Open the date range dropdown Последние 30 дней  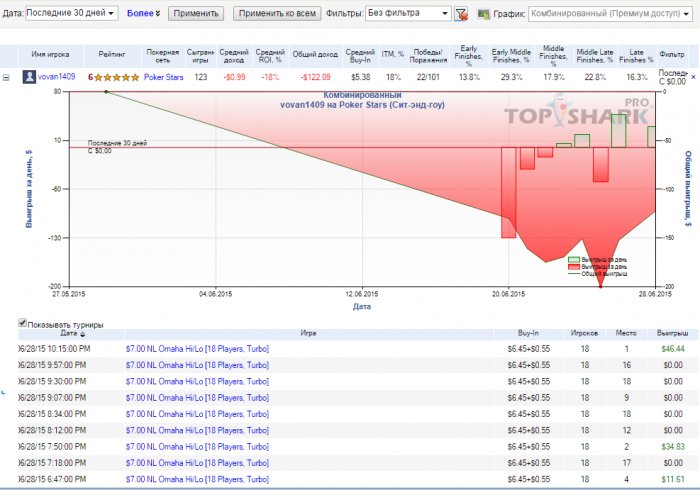tap(71, 14)
